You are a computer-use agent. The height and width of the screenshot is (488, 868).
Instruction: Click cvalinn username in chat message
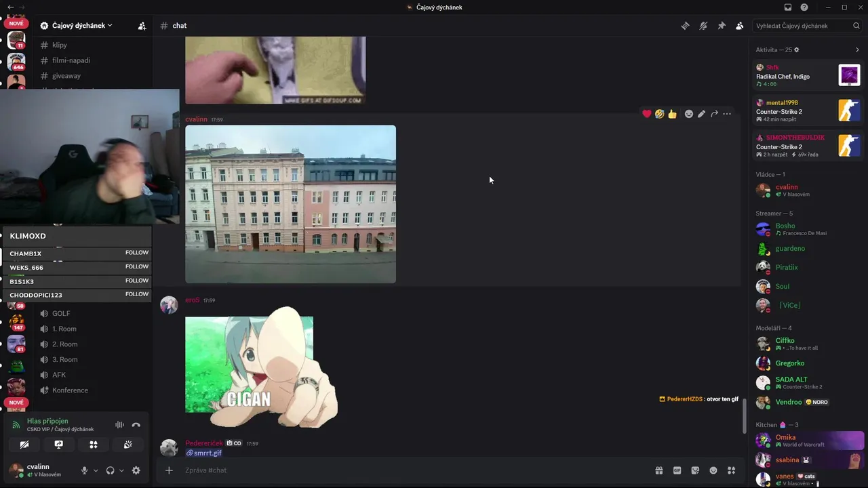pos(197,119)
